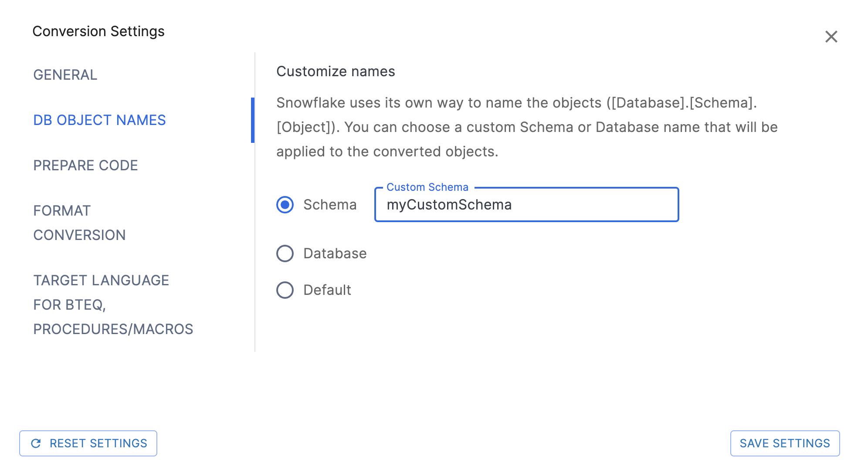The image size is (868, 473).
Task: Click the Default option label text
Action: coord(328,290)
